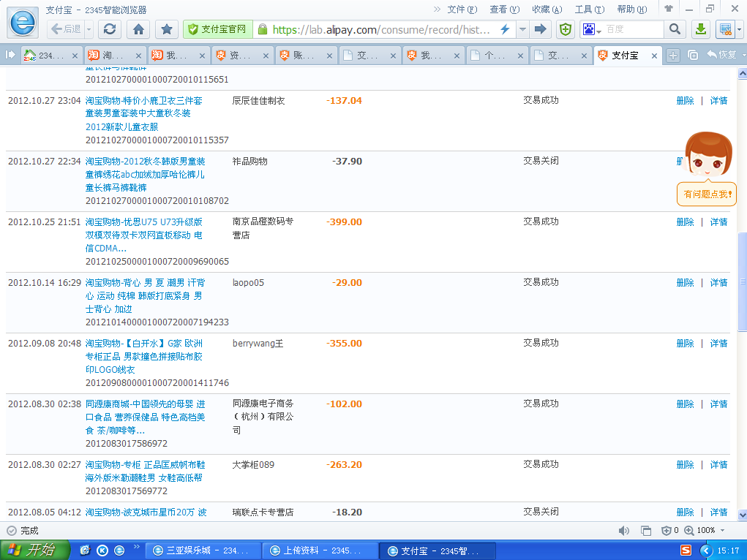Click the lightning speed-mode icon in address bar

click(505, 29)
